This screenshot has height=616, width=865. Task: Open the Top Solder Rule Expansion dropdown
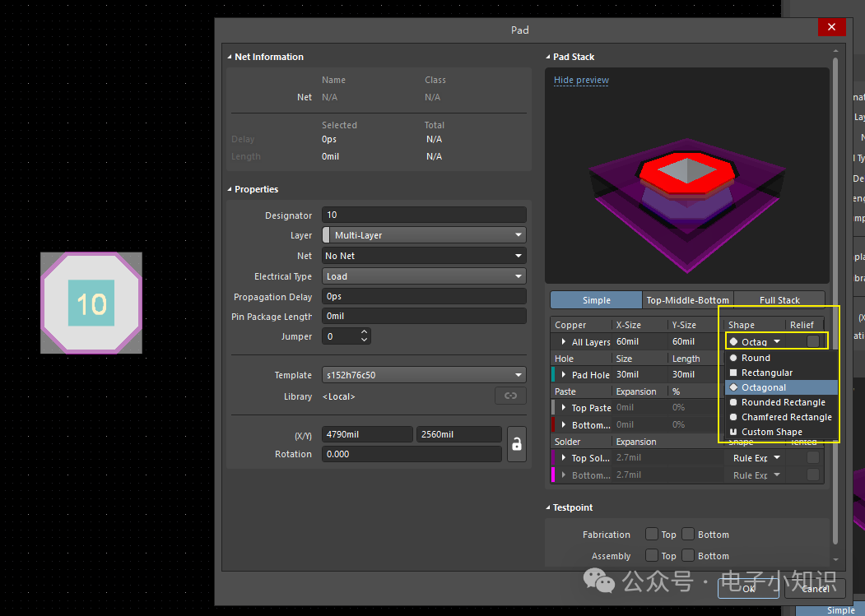pyautogui.click(x=756, y=458)
